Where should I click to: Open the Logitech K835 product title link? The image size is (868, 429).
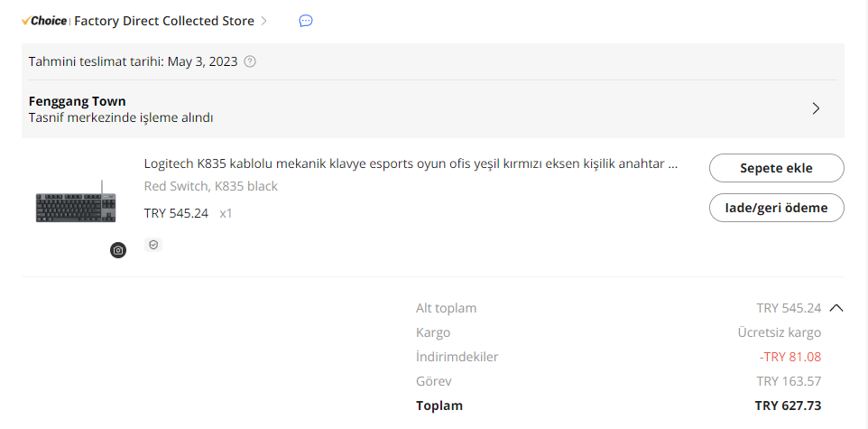411,164
